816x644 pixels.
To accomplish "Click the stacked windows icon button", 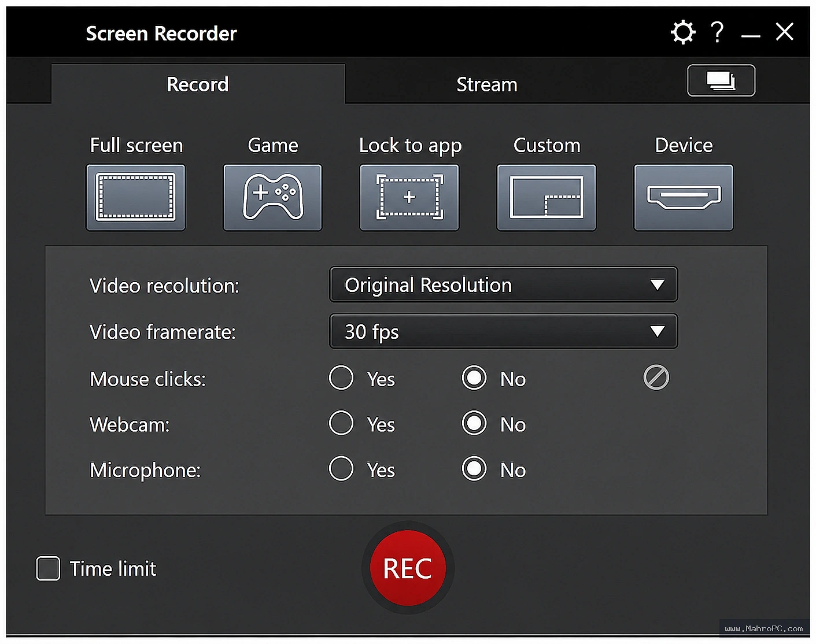I will click(x=721, y=80).
